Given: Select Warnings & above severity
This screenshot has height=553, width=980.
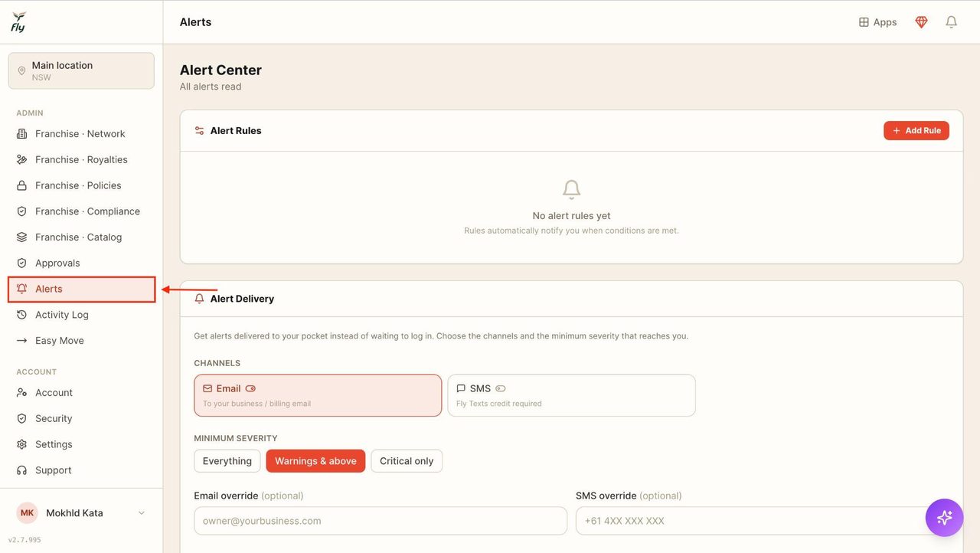Looking at the screenshot, I should pos(315,461).
